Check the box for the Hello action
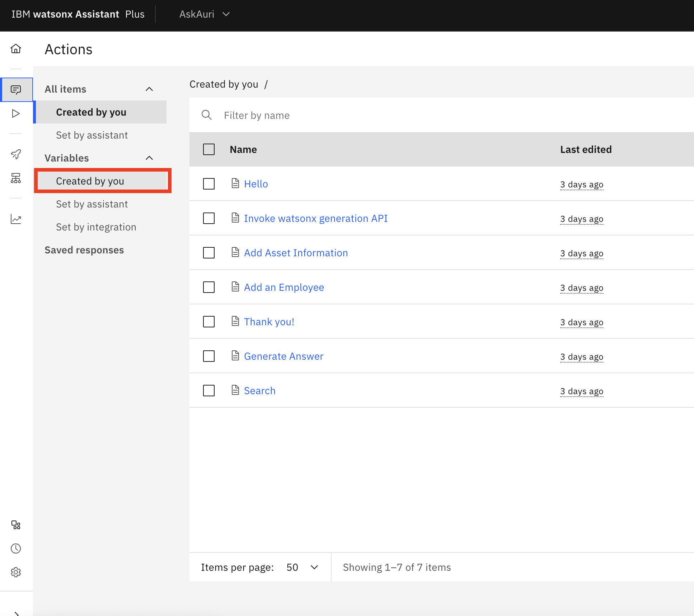Viewport: 694px width, 616px height. (x=209, y=184)
